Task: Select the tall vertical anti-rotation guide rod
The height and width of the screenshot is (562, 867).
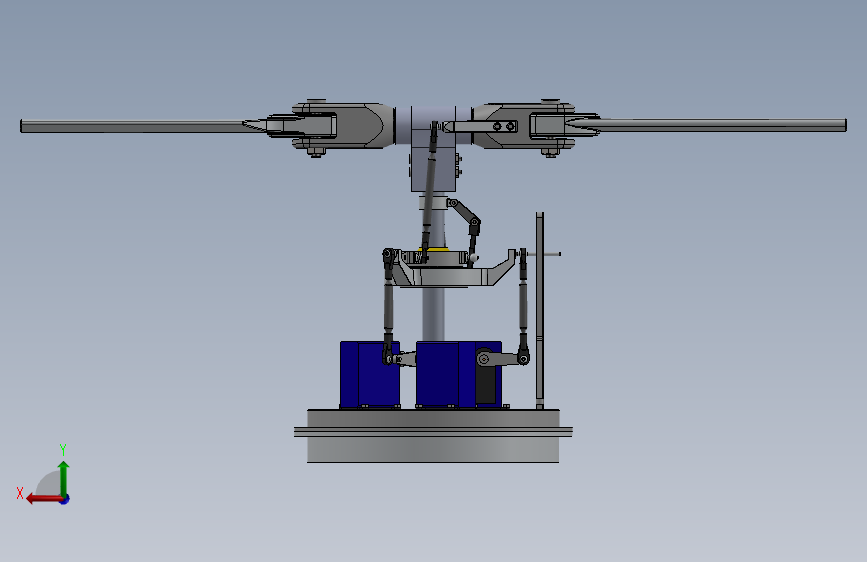Action: coord(540,310)
